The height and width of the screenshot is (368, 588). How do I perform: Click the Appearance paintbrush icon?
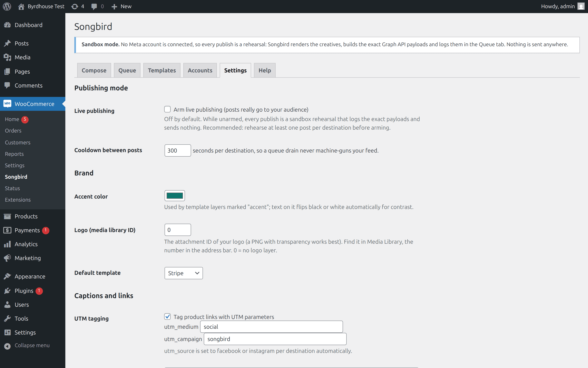(8, 276)
